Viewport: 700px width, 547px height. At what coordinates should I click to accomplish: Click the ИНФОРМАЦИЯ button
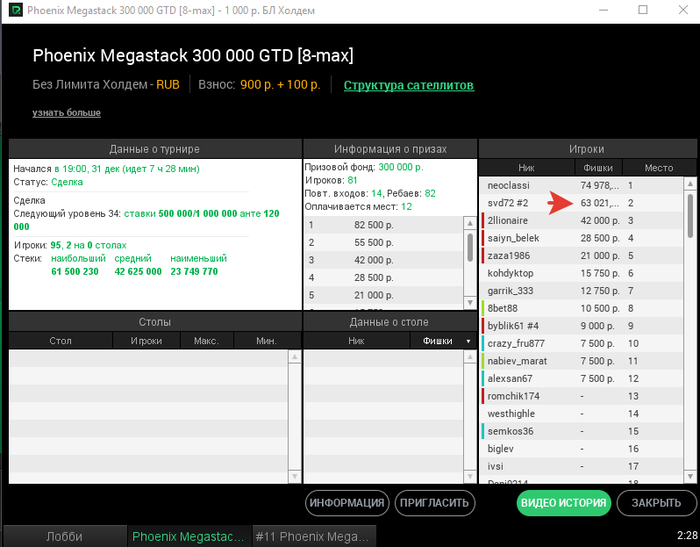pyautogui.click(x=347, y=503)
